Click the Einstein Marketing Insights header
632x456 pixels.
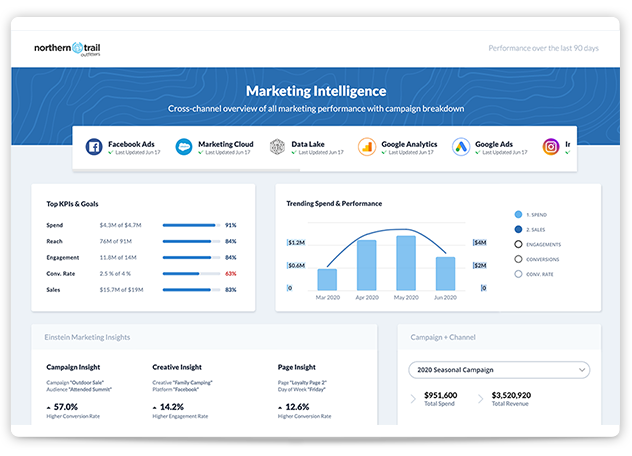coord(87,337)
